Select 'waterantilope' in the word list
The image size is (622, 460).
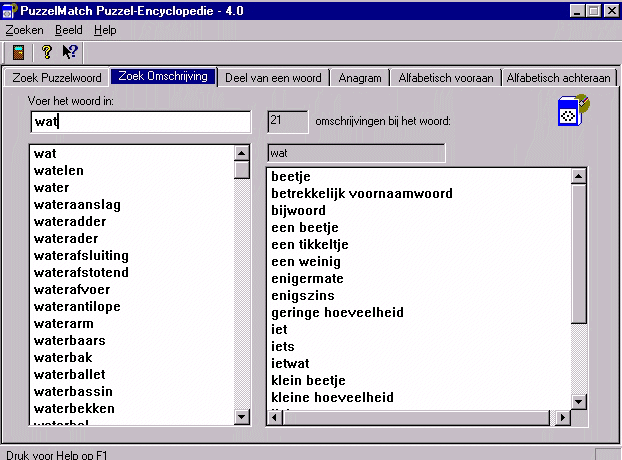[77, 307]
